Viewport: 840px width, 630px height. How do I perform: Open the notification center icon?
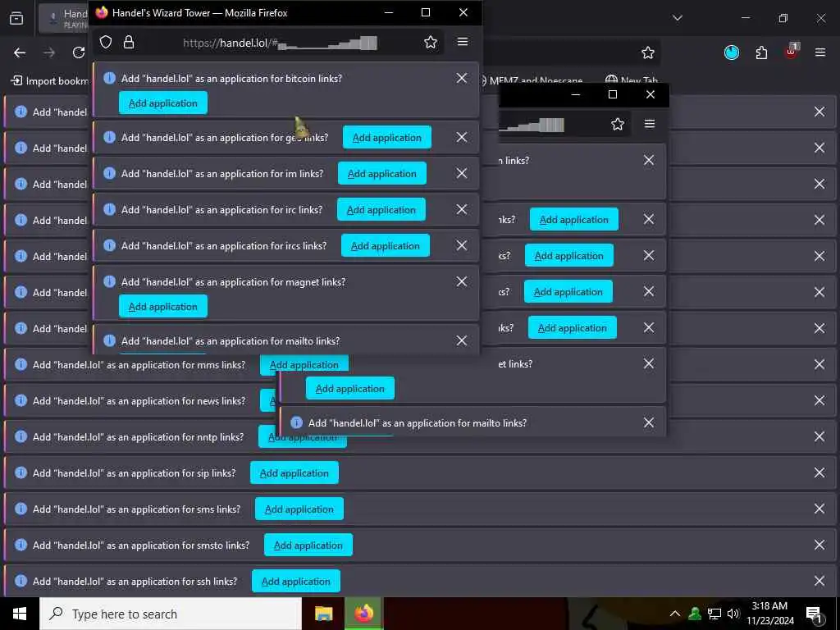(814, 614)
